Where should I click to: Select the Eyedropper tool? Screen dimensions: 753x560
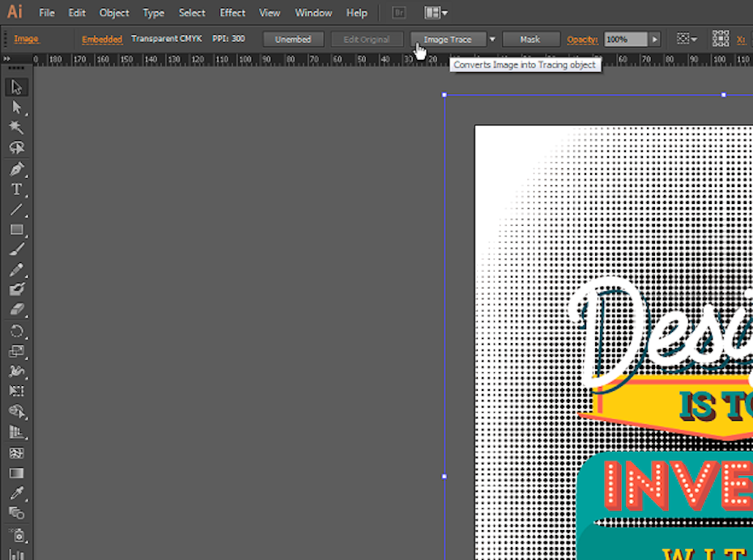[16, 493]
